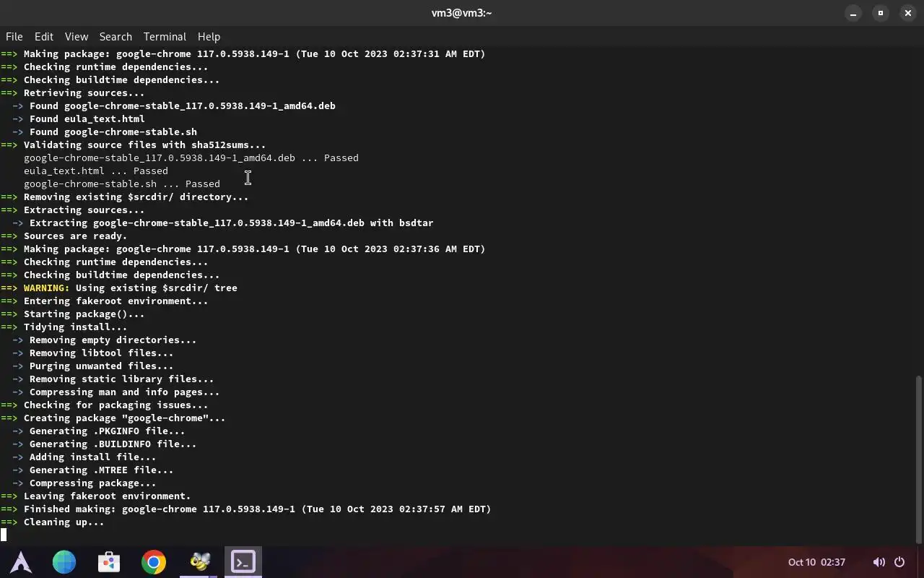
Task: Launch Google Chrome from the taskbar
Action: (154, 562)
